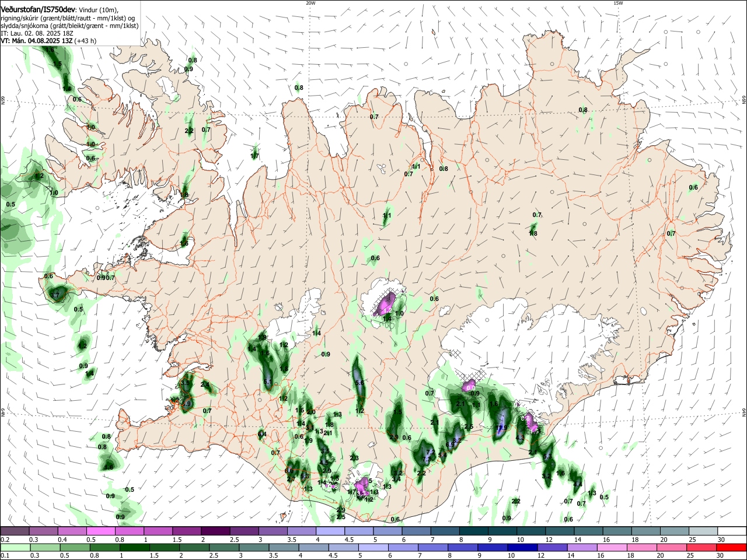Pick the bright pink swatch right of '0.5' in top legend
The width and height of the screenshot is (747, 560).
(x=100, y=531)
